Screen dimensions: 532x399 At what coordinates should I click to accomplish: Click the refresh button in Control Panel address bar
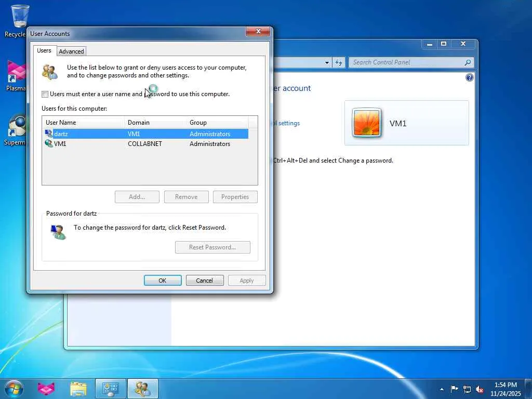339,62
